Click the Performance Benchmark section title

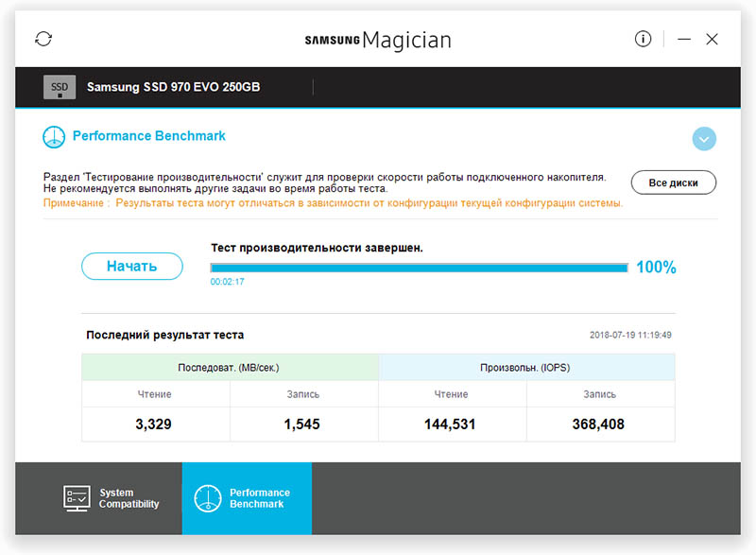pos(149,136)
